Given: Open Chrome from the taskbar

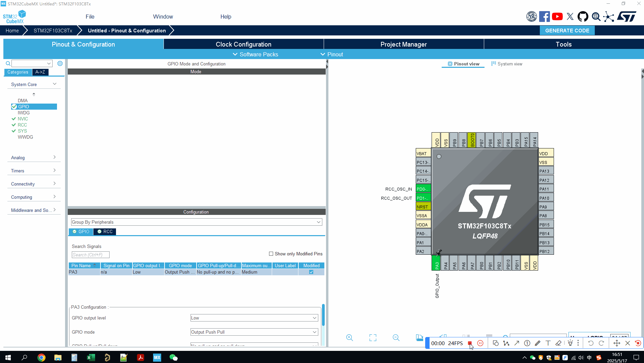Looking at the screenshot, I should [x=41, y=358].
